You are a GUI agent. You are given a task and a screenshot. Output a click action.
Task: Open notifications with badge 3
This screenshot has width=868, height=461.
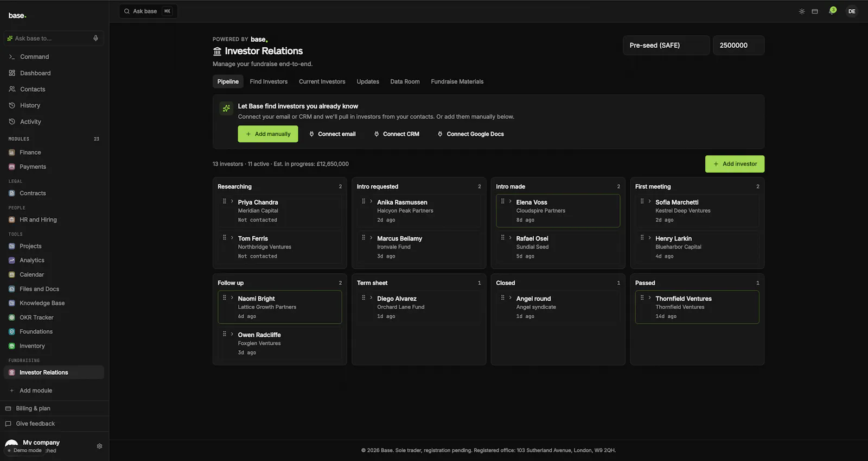tap(832, 11)
